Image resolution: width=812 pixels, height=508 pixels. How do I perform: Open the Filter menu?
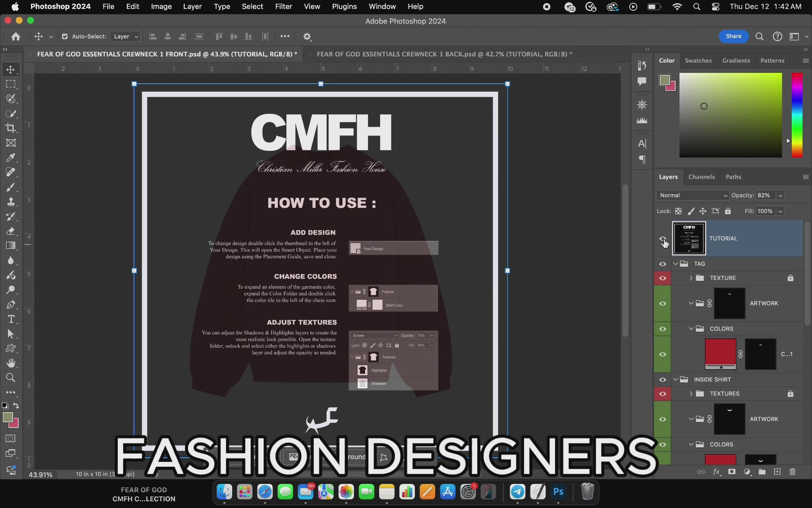coord(283,7)
